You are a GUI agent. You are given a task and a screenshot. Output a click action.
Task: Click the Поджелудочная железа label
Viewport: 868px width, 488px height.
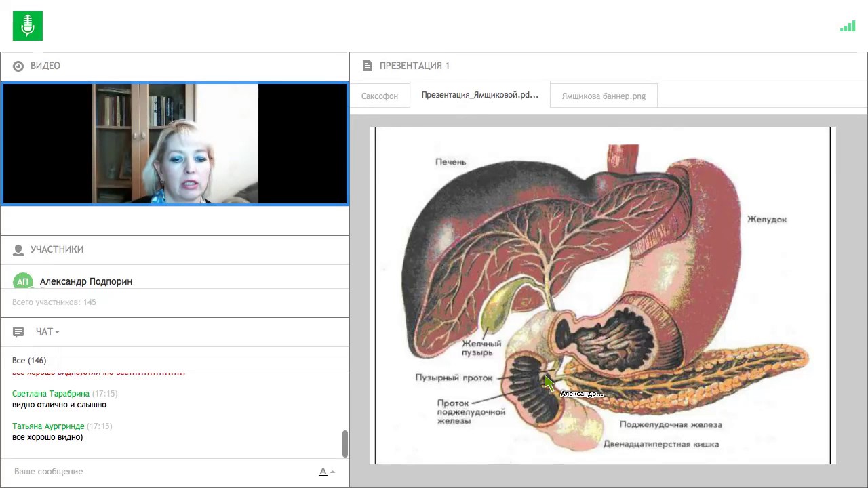[x=671, y=425]
